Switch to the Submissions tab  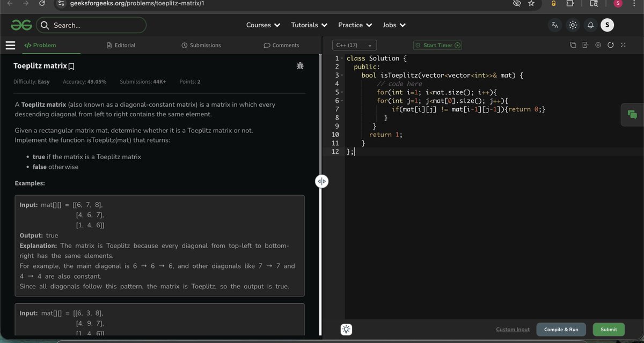tap(201, 46)
